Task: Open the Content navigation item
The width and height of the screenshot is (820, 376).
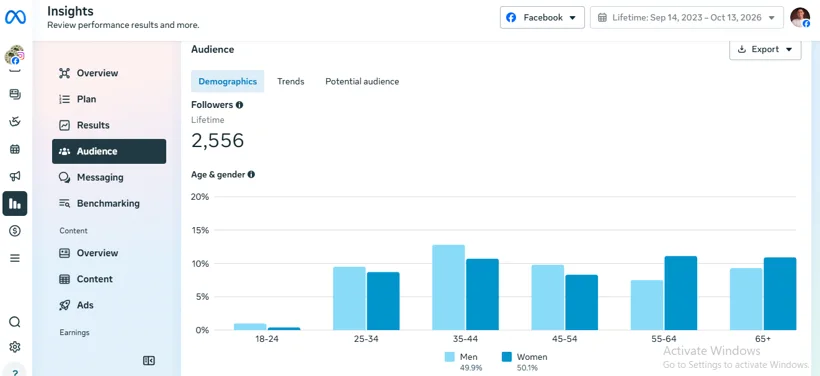Action: click(109, 279)
